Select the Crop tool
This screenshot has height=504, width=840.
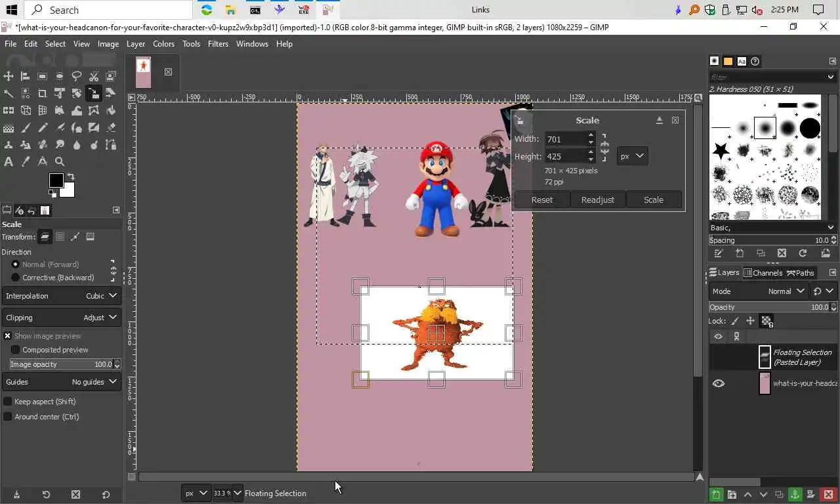(x=43, y=93)
